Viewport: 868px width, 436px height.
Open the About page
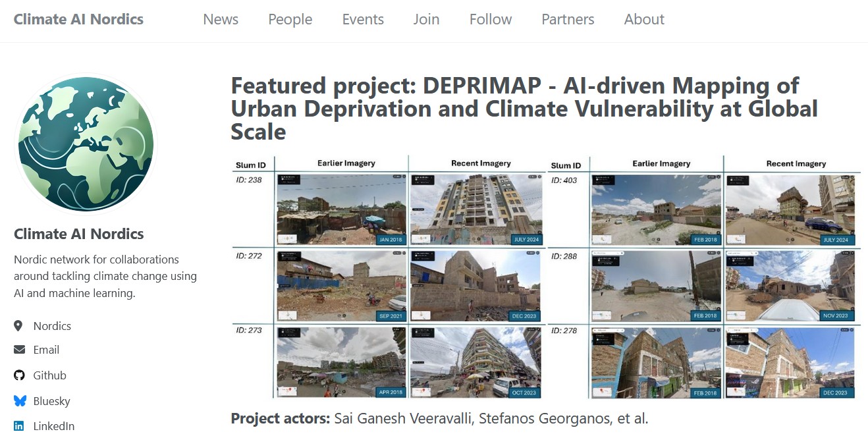(x=644, y=20)
